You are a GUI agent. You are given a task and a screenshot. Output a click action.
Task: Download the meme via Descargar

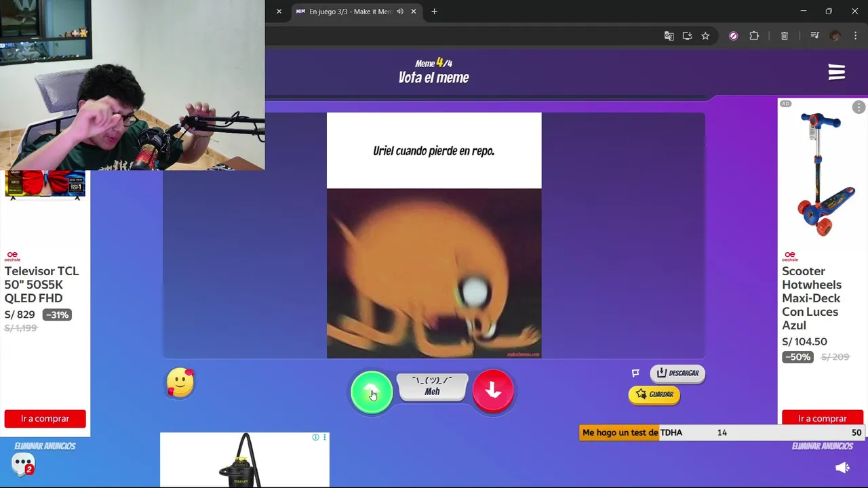pyautogui.click(x=677, y=373)
